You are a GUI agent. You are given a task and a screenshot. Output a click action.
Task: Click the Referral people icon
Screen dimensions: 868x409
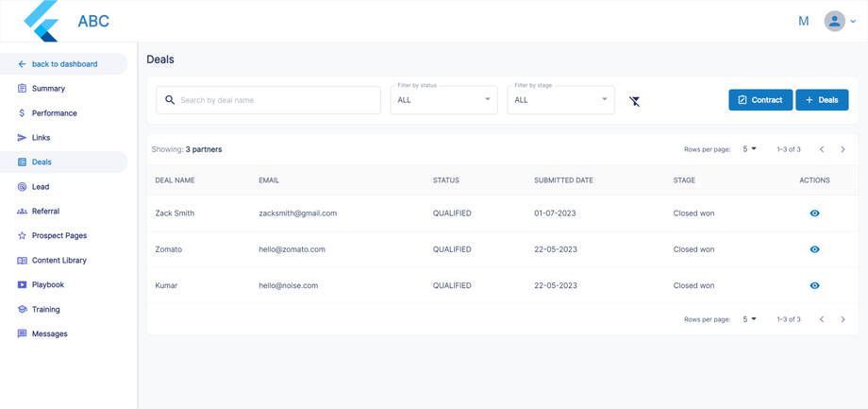[x=22, y=212]
